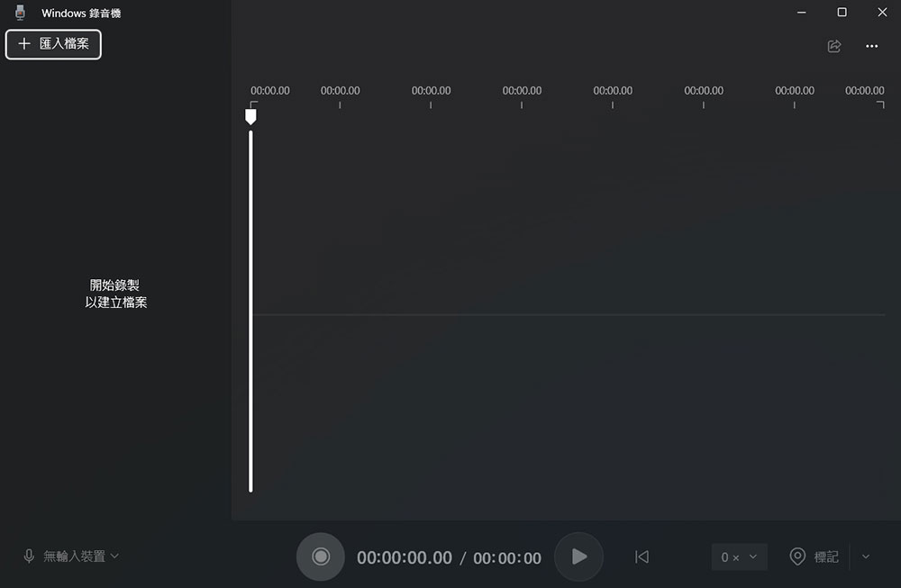901x588 pixels.
Task: Minimize the recorder window
Action: point(801,13)
